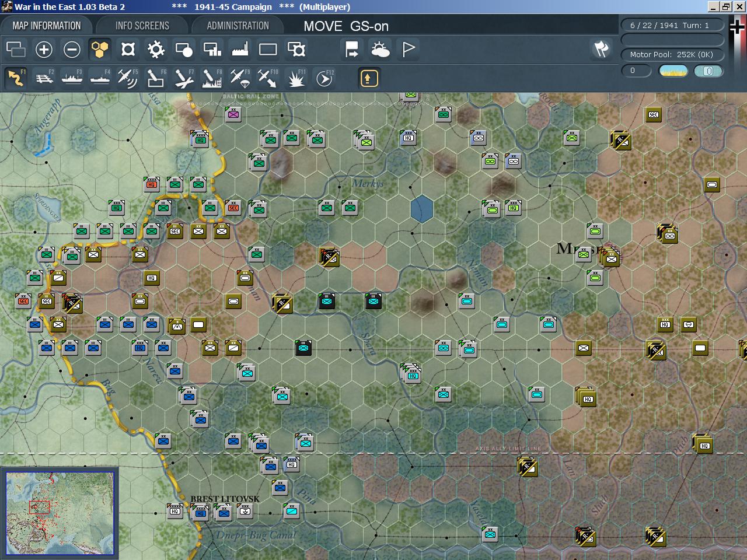
Task: Select F8 bomb city mode
Action: pyautogui.click(x=212, y=78)
